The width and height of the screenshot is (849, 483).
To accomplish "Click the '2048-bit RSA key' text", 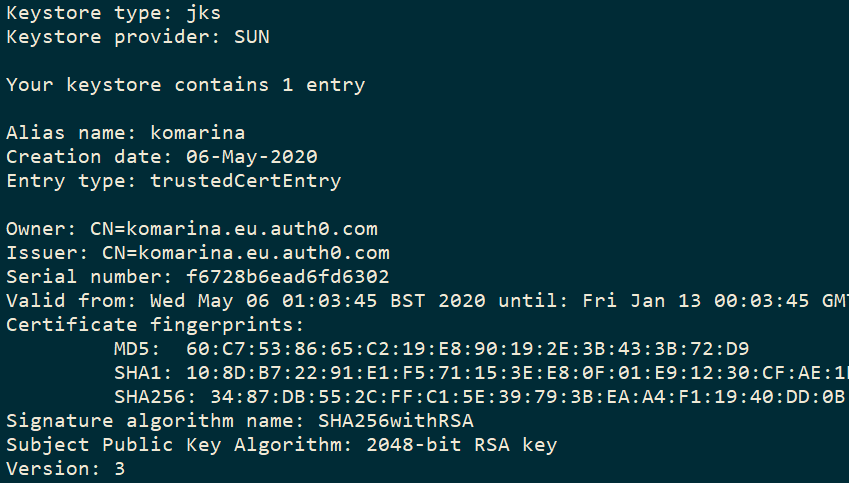I will click(462, 445).
